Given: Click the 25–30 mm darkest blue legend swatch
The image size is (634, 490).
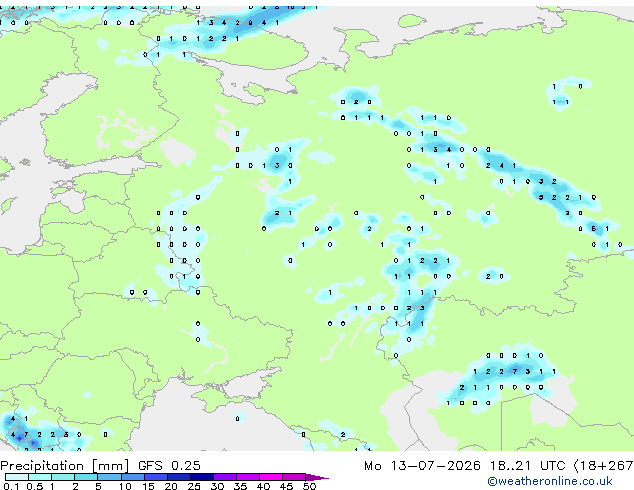Looking at the screenshot, I should 202,477.
